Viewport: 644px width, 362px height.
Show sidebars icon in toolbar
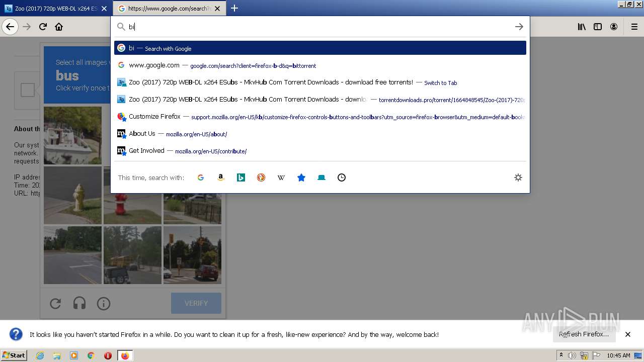[x=598, y=27]
